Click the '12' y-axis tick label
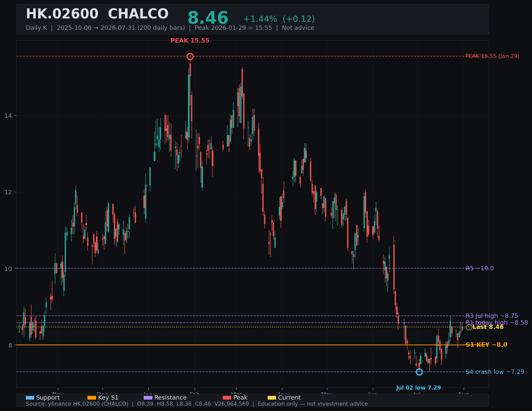The height and width of the screenshot is (411, 532). pos(8,192)
